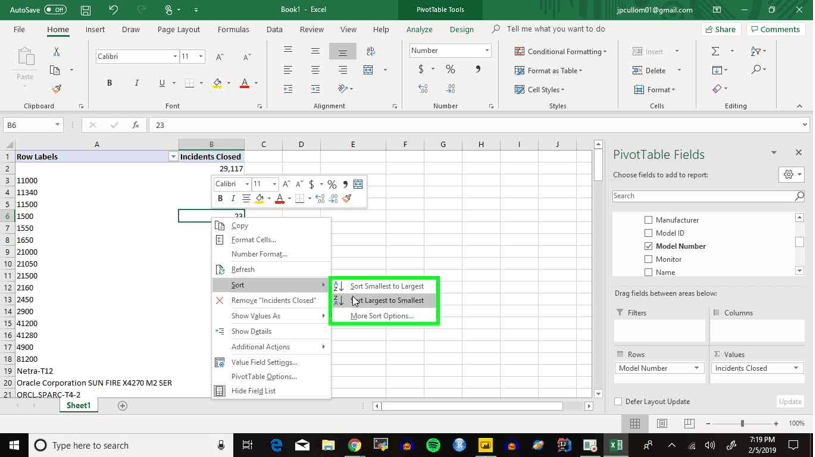Click the Wrap Text icon
The height and width of the screenshot is (457, 815).
point(370,51)
